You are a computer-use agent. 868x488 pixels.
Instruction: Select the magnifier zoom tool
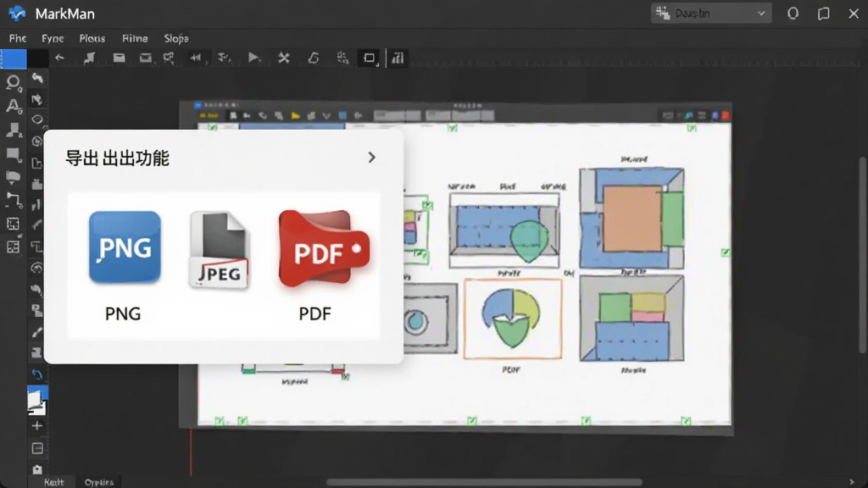tap(14, 83)
